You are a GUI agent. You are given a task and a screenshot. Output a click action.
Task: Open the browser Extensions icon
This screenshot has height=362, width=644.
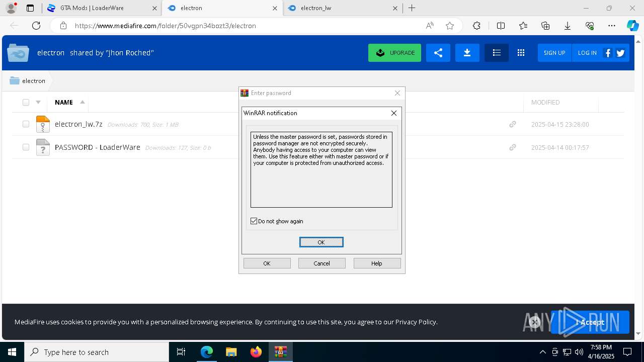pyautogui.click(x=476, y=26)
